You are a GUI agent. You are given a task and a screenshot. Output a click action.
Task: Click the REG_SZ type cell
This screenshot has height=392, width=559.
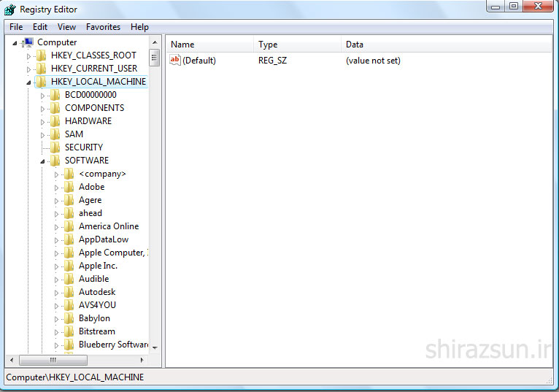coord(272,61)
